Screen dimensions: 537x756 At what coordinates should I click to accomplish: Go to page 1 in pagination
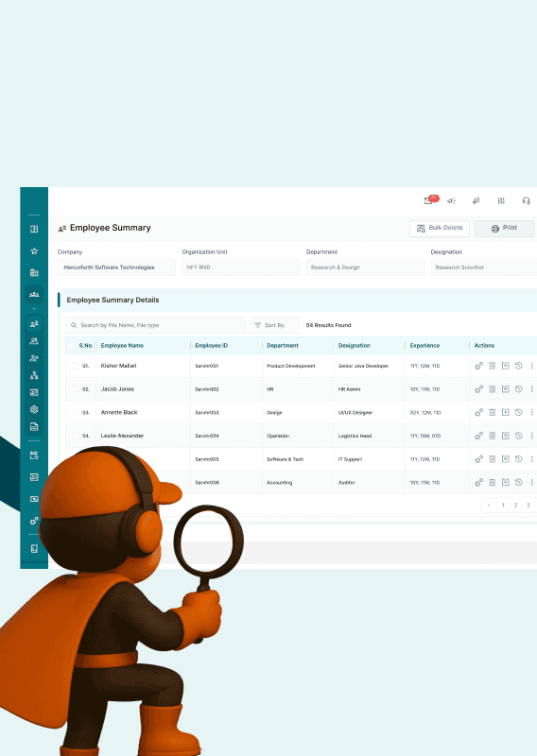coord(503,505)
